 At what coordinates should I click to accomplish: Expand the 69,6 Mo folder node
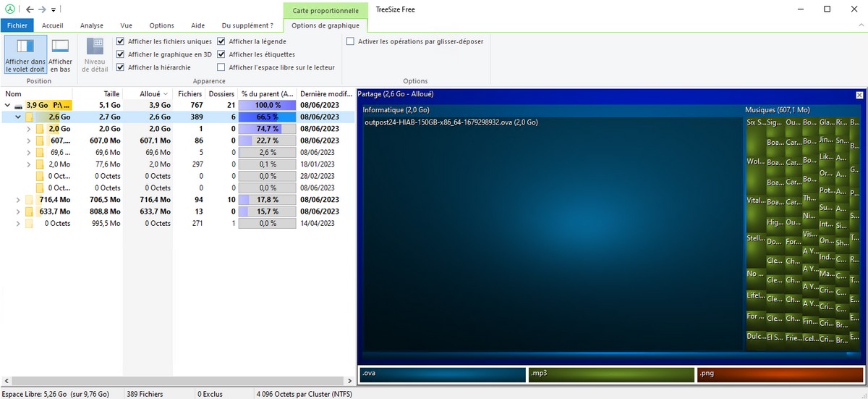29,152
